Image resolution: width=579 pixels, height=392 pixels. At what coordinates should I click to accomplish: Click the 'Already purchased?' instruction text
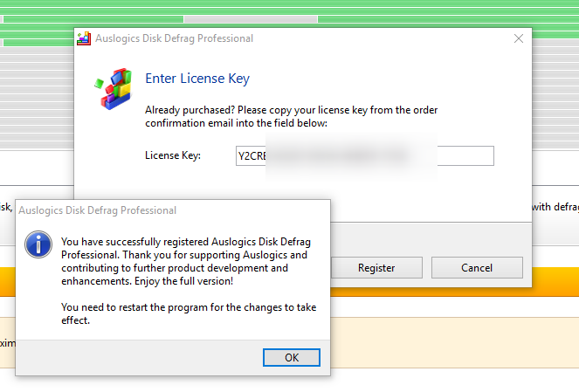(291, 116)
